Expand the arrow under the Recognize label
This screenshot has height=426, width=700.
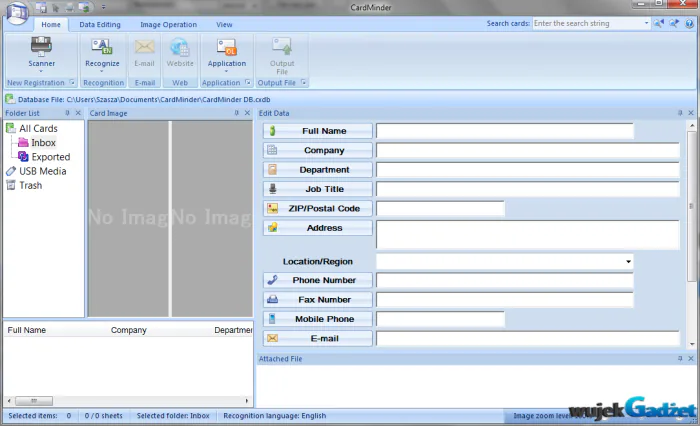coord(102,71)
